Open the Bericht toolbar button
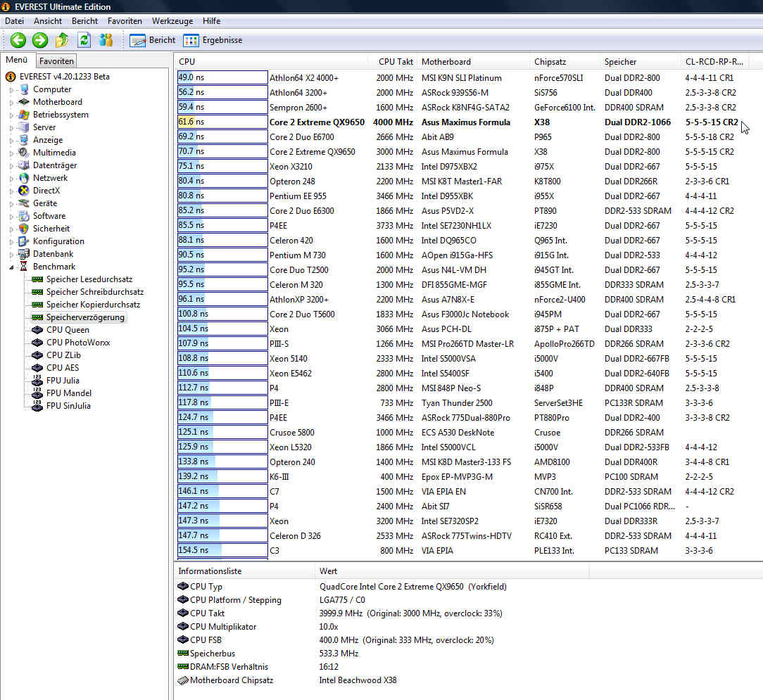The image size is (763, 700). [x=152, y=40]
